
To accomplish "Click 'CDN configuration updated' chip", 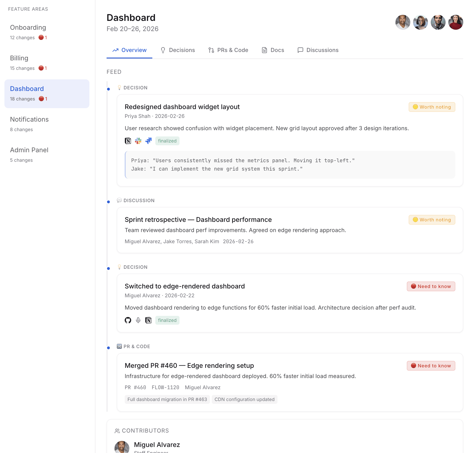I will click(244, 399).
